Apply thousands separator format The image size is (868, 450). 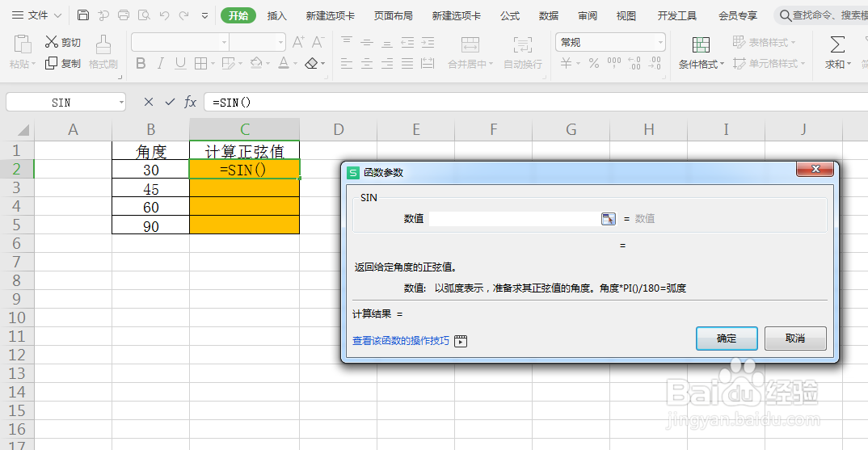point(614,64)
